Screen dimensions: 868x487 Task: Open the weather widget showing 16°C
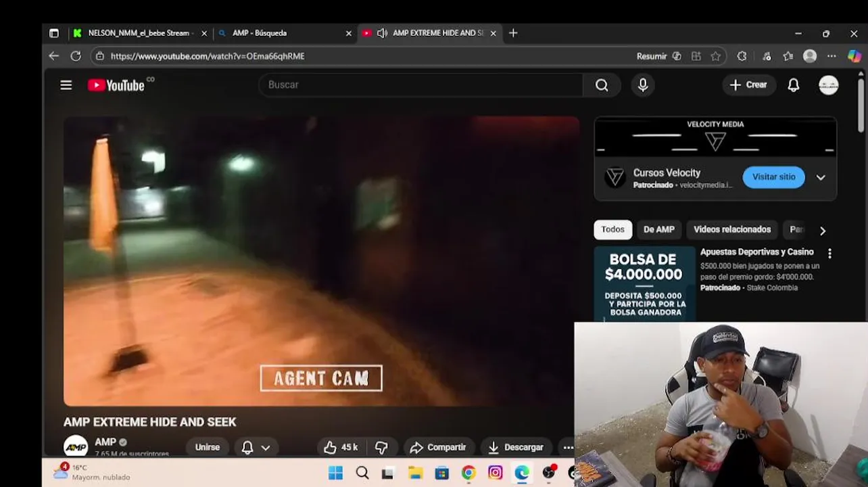pos(91,472)
